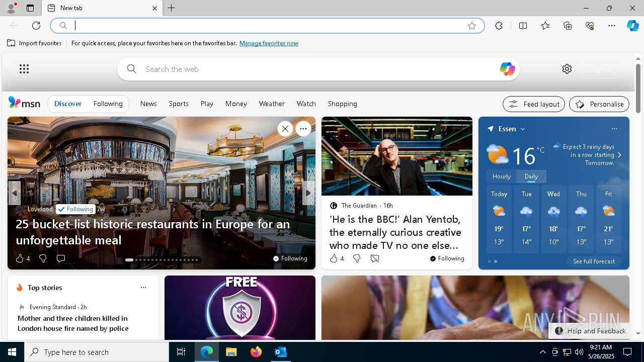The width and height of the screenshot is (644, 362).
Task: Add this page to favorites star
Action: pos(471,26)
